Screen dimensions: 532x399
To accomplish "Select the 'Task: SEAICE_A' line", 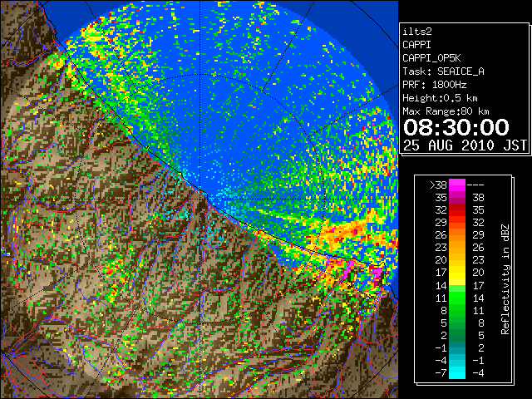I will [x=443, y=71].
